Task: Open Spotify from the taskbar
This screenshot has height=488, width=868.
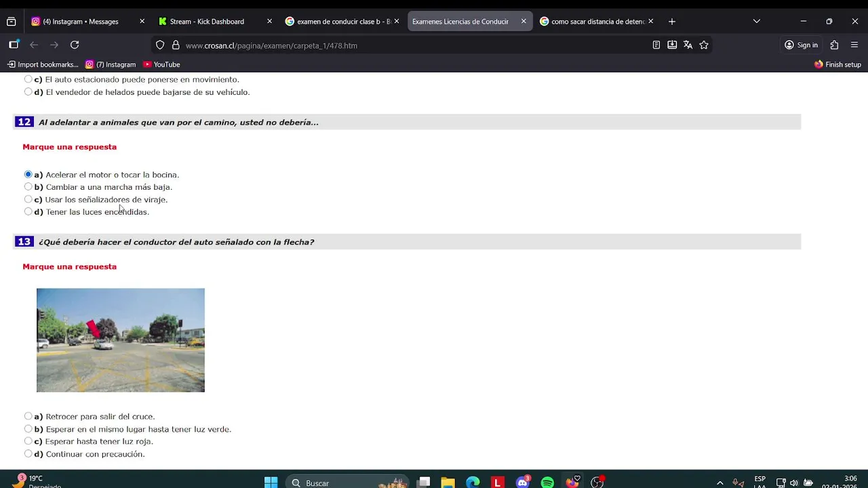Action: pyautogui.click(x=547, y=483)
